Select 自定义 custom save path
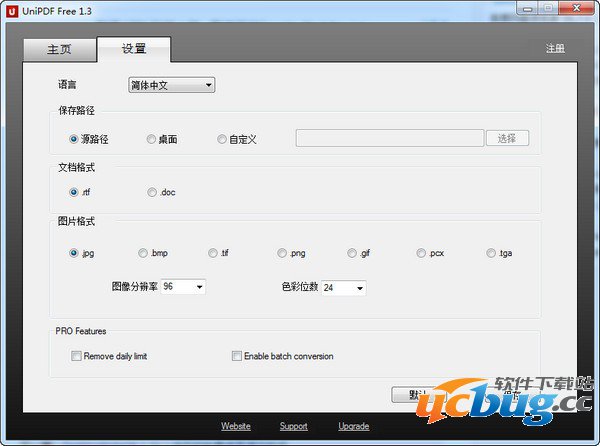600x446 pixels. pos(222,139)
